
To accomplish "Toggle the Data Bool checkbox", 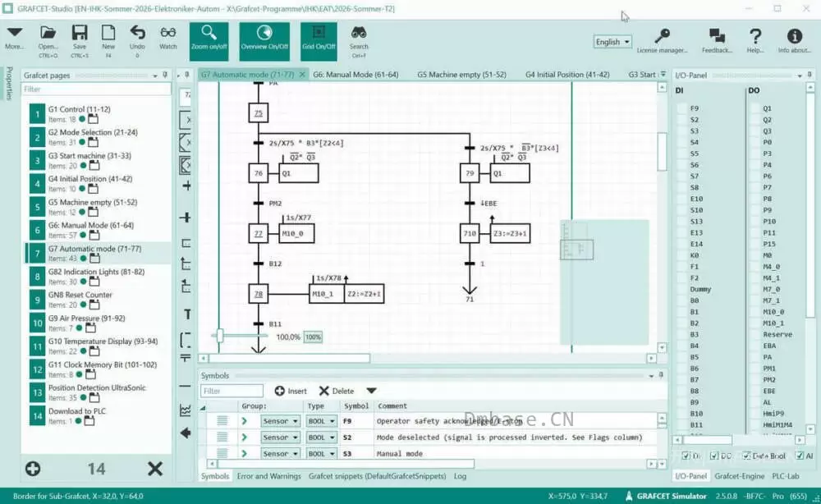I will pos(746,456).
